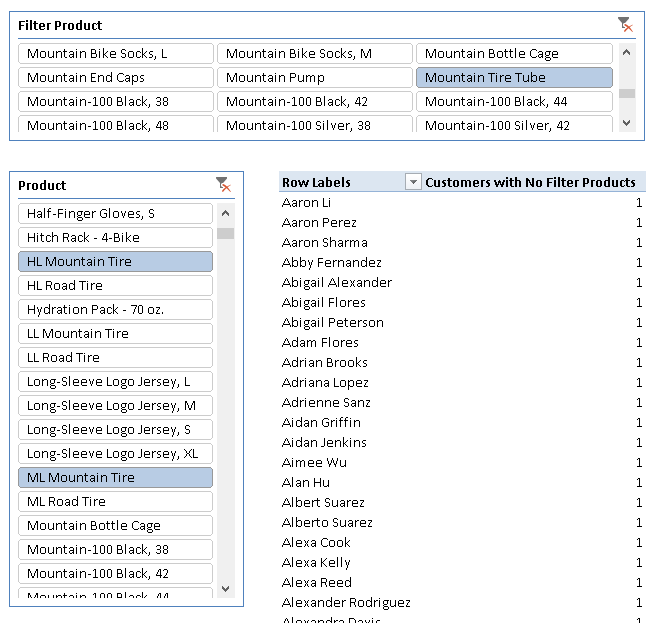This screenshot has width=656, height=623.
Task: Select Mountain-100 Silver, 38 filter item
Action: coord(315,124)
